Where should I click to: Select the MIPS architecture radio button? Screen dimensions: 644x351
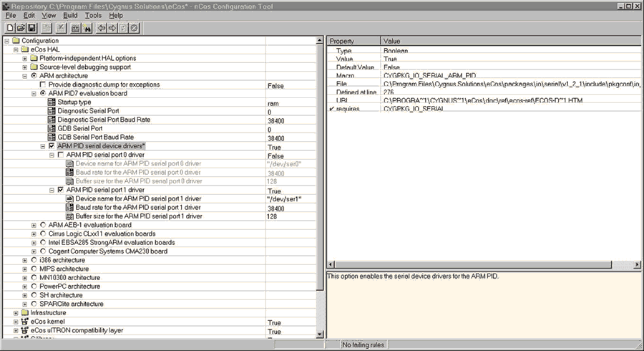[x=33, y=269]
